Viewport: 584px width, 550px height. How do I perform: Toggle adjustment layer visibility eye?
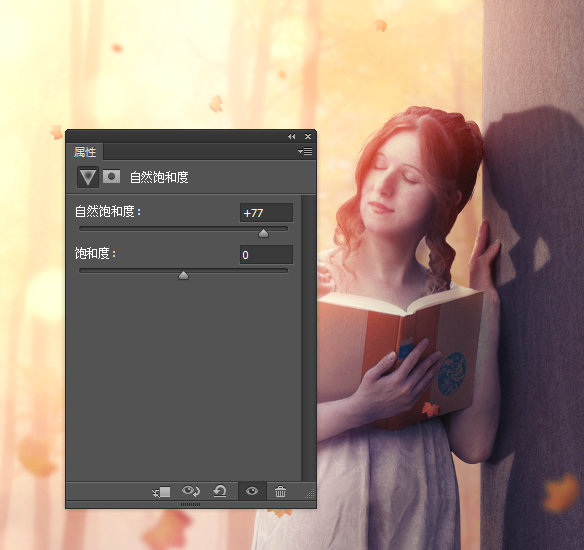(x=252, y=491)
